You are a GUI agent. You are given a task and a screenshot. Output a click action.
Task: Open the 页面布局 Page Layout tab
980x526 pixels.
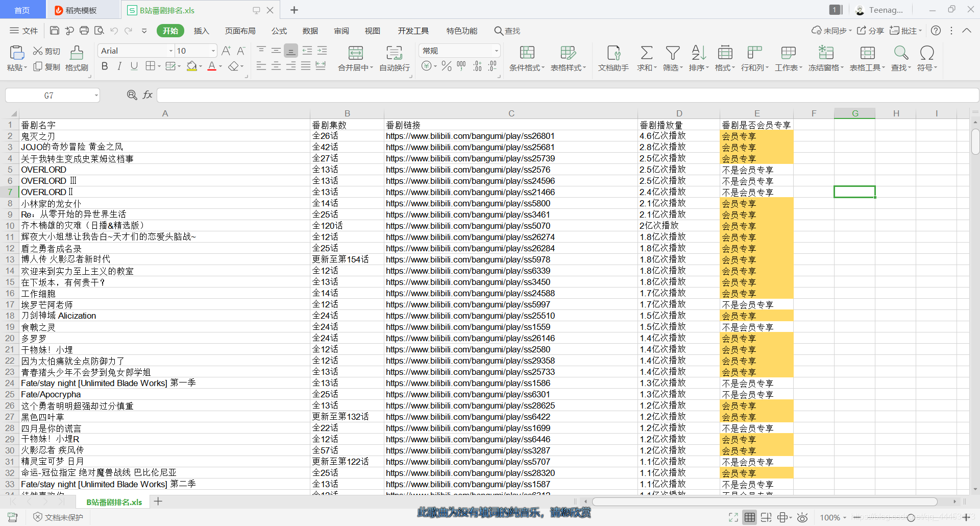tap(240, 31)
